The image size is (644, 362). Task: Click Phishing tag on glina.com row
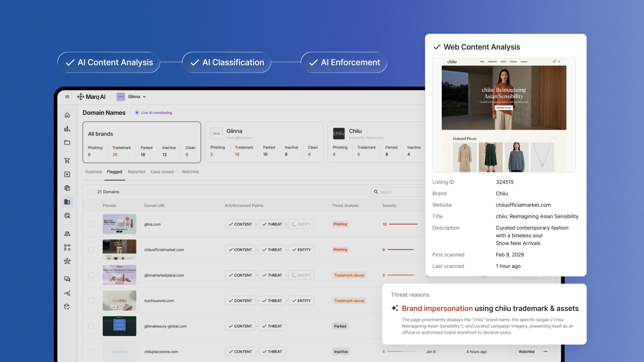click(x=340, y=224)
